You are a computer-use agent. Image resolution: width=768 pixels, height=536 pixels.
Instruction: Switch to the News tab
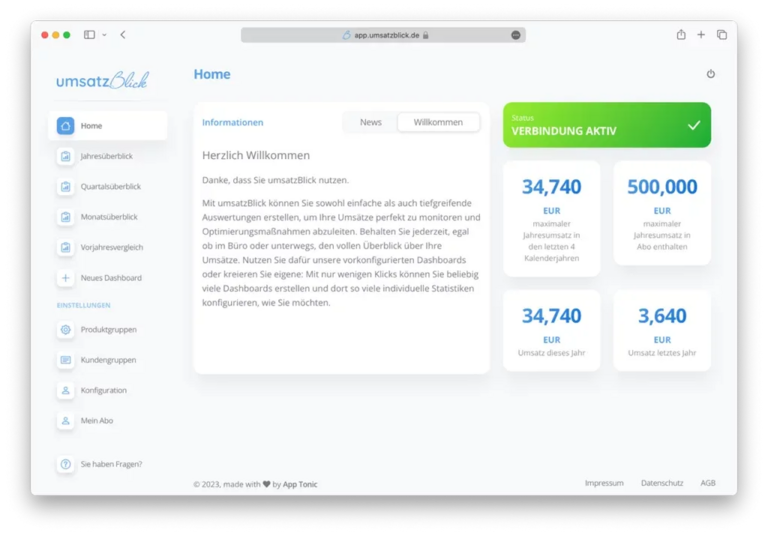point(371,122)
